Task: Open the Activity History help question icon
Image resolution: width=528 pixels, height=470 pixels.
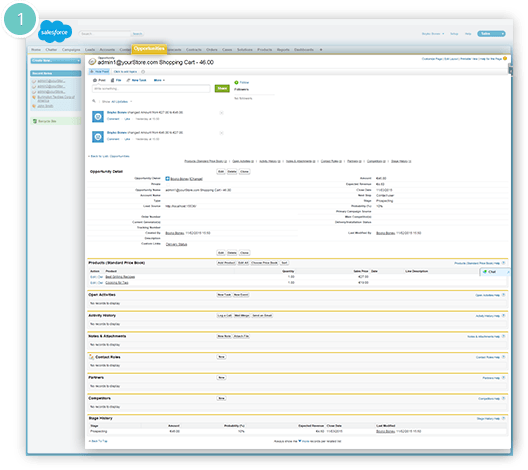Action: click(504, 316)
